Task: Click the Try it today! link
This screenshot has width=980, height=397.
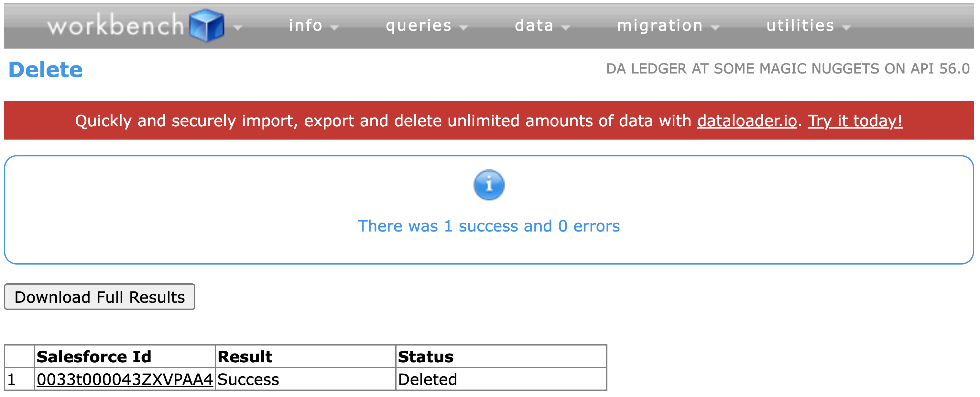Action: point(855,121)
